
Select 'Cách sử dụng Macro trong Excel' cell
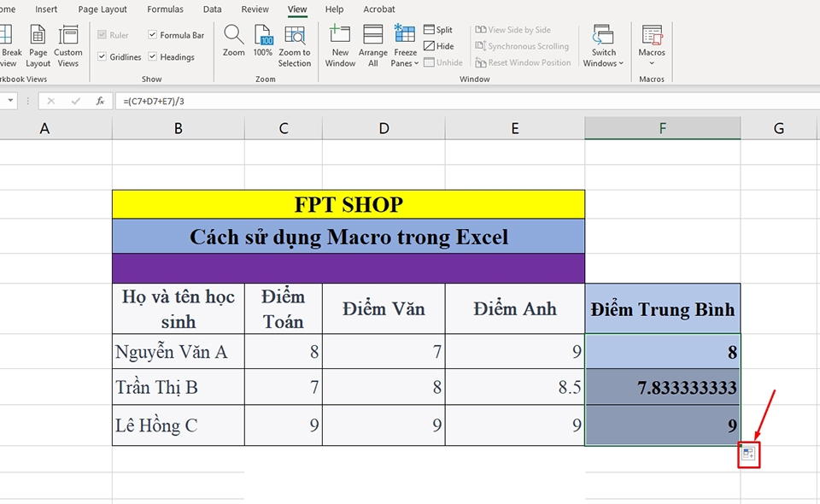coord(348,237)
